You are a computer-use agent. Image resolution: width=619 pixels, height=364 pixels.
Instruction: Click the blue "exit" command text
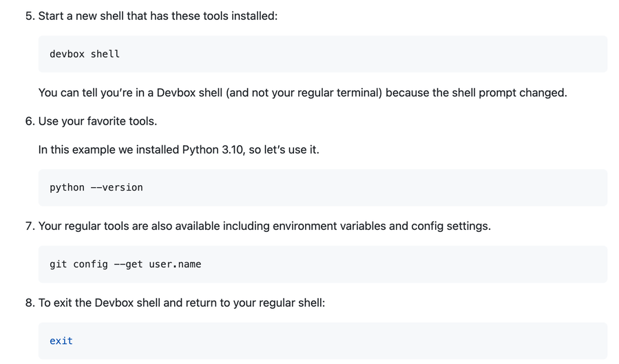(61, 341)
